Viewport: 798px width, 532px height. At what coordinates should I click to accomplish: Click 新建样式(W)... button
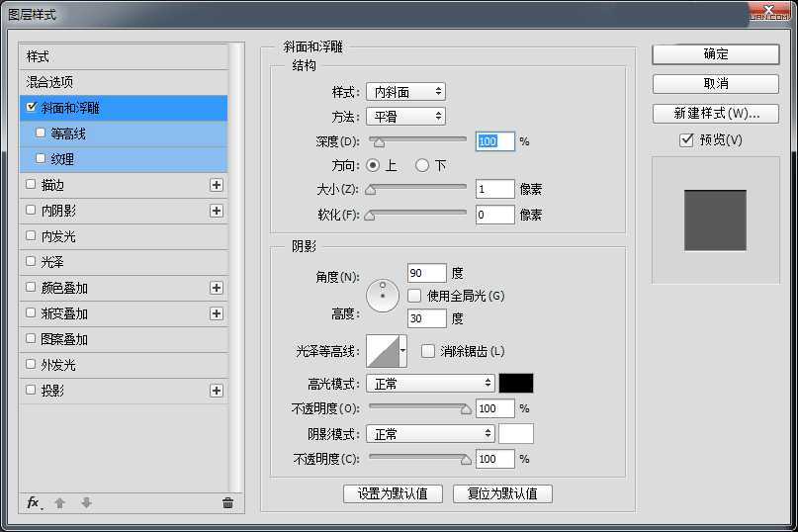716,114
